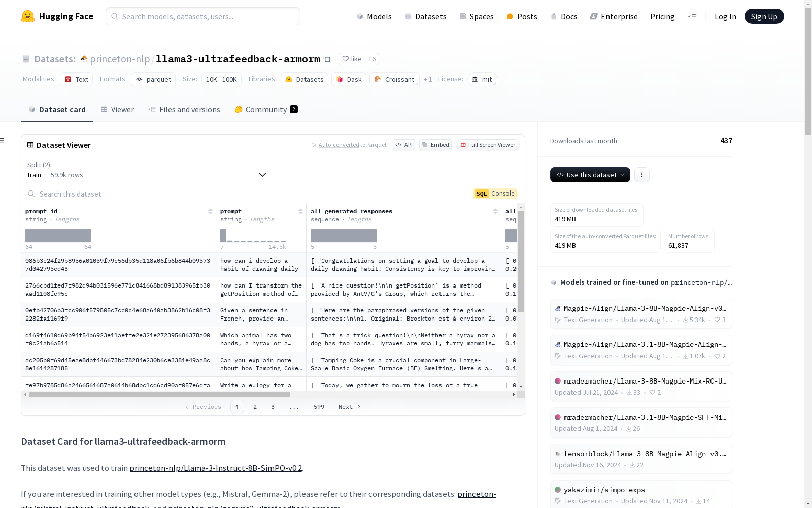812x508 pixels.
Task: Open the three-dot menu beside Use this dataset
Action: click(x=642, y=175)
